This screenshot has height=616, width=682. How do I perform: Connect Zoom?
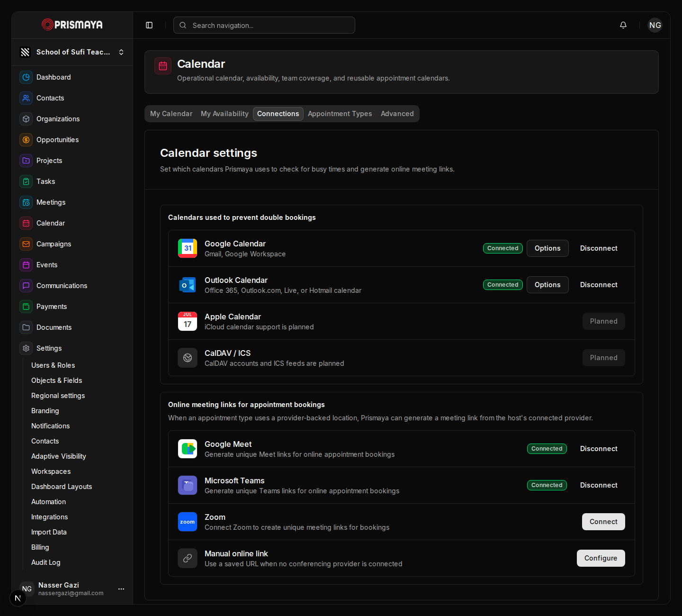pyautogui.click(x=603, y=522)
